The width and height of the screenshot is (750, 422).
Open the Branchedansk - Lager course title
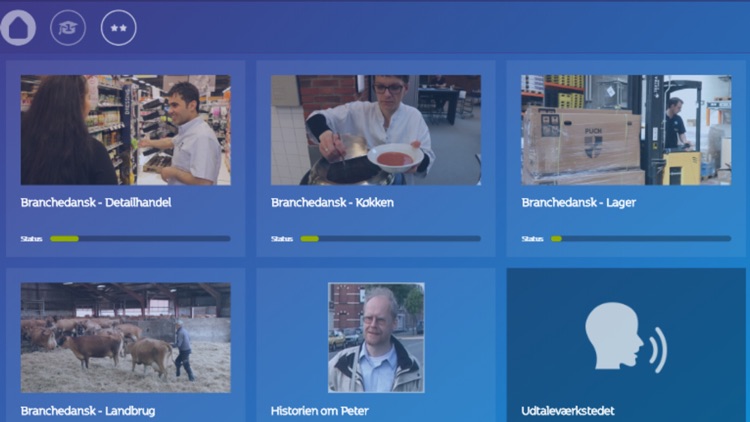click(x=579, y=202)
